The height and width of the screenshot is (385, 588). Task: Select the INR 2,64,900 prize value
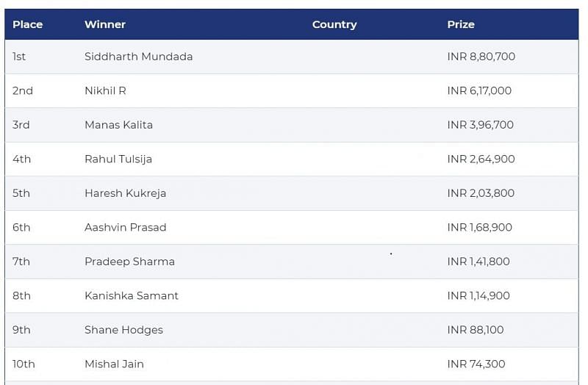[x=481, y=159]
